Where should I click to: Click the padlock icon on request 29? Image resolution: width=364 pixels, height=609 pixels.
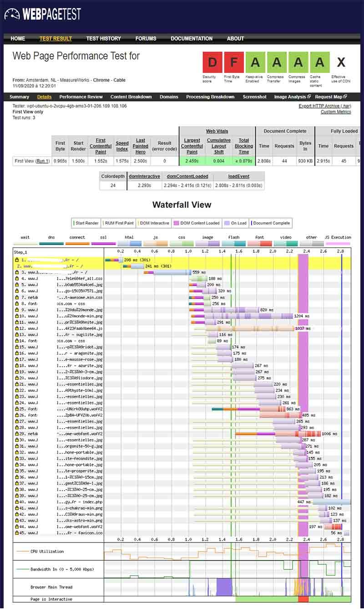16,434
